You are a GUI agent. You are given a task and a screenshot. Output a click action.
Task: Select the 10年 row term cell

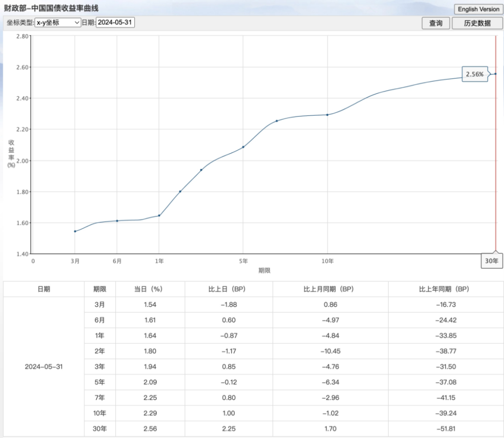tap(100, 413)
